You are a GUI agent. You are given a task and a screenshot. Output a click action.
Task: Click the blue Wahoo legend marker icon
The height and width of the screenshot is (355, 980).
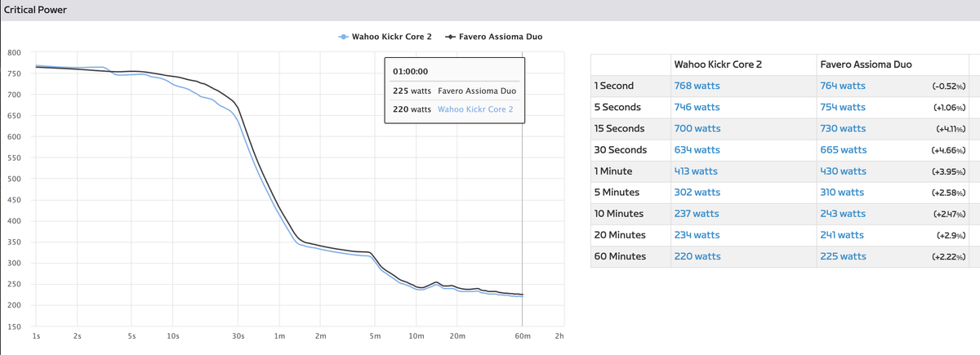(343, 37)
